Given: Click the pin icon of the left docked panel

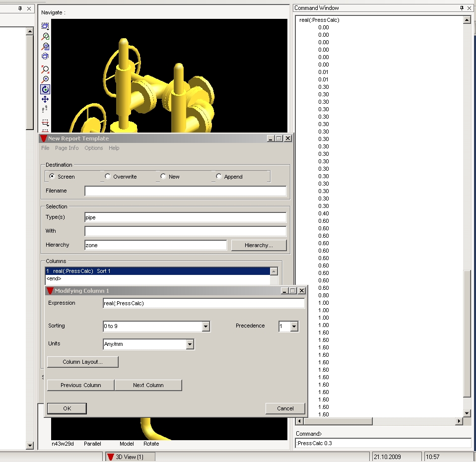Looking at the screenshot, I should [20, 8].
